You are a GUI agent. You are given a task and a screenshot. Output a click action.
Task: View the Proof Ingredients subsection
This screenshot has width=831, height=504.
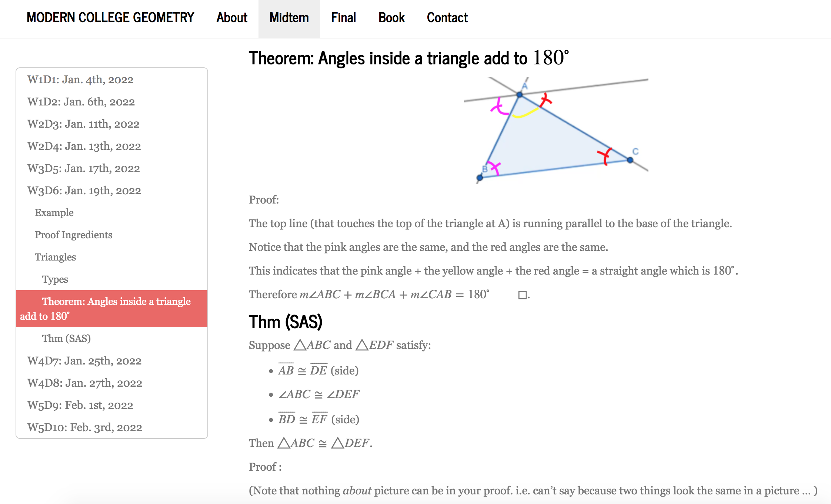coord(74,235)
